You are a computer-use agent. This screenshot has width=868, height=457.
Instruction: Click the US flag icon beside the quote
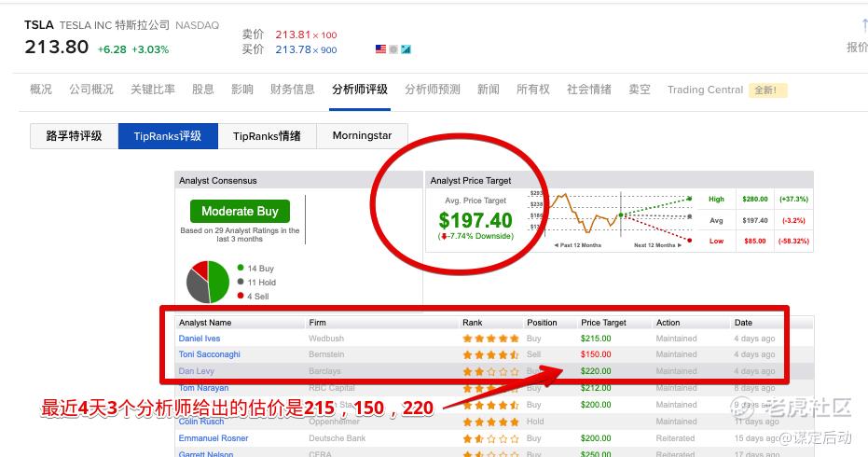coord(380,49)
